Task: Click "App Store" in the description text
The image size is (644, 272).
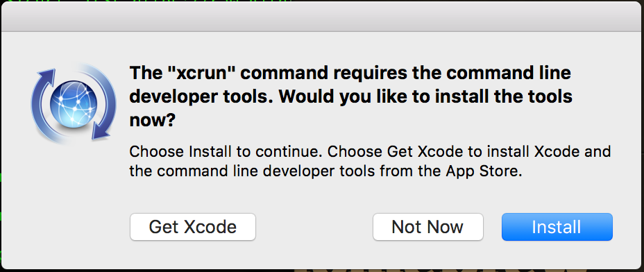Action: (x=482, y=171)
